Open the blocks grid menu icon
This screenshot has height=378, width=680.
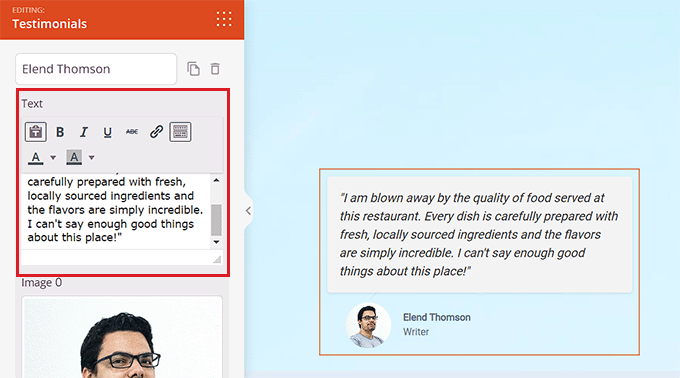click(x=224, y=20)
